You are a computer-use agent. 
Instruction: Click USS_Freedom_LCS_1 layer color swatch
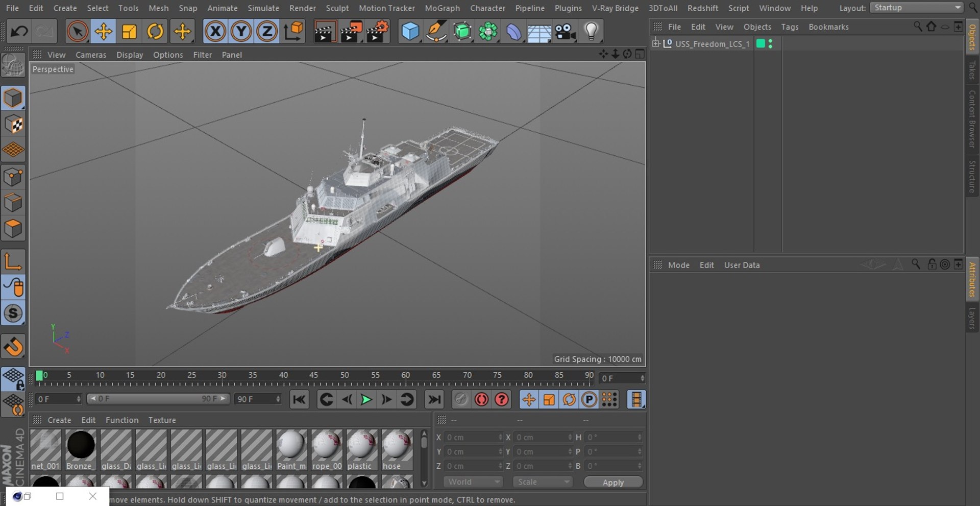pos(761,44)
